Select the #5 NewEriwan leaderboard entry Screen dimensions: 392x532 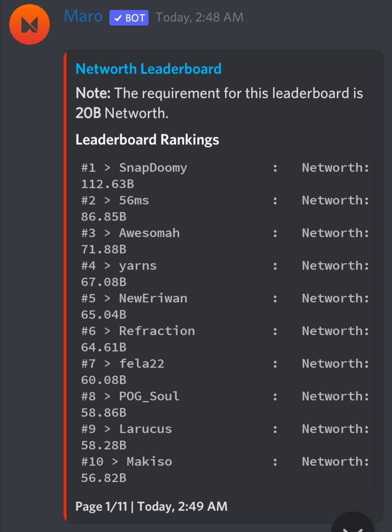point(225,306)
